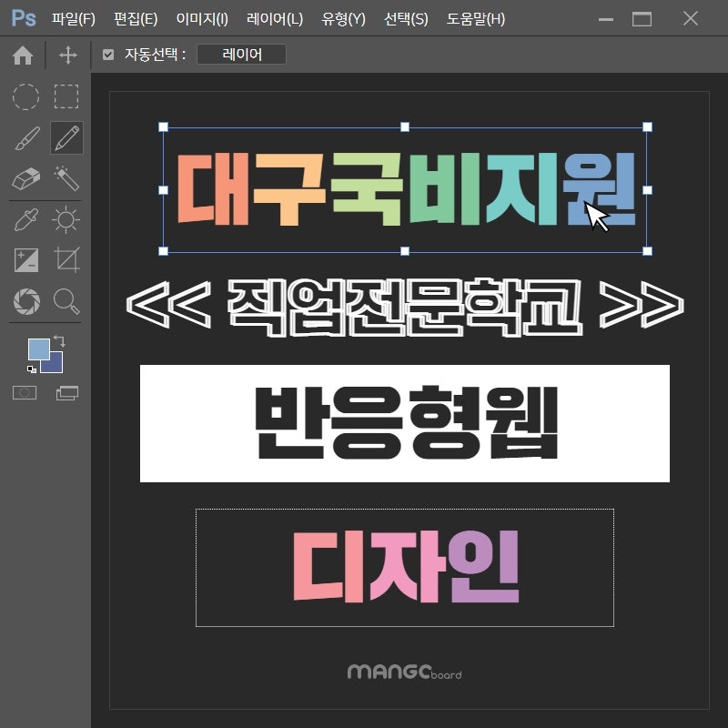
Task: Select the Move tool in options bar
Action: (x=67, y=55)
